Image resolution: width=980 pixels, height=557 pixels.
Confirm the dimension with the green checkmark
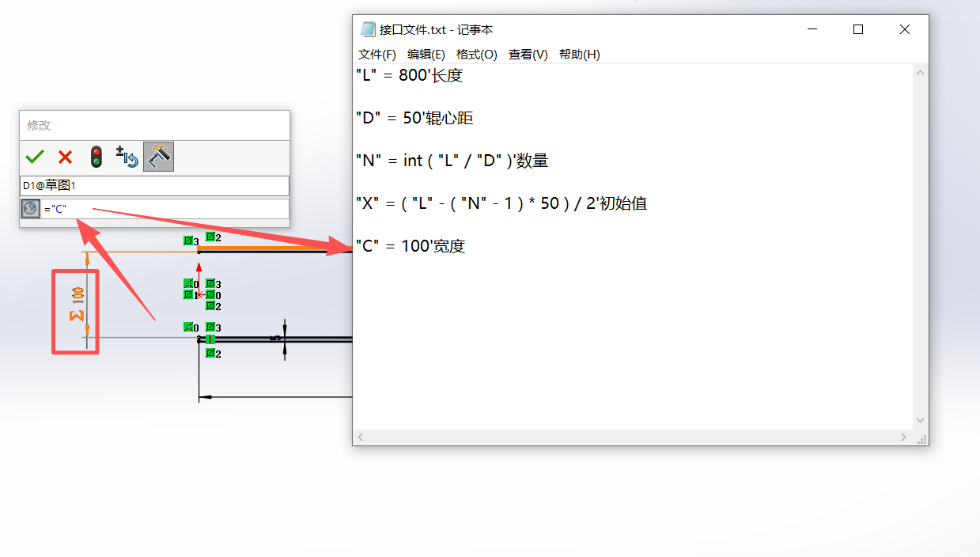point(35,157)
